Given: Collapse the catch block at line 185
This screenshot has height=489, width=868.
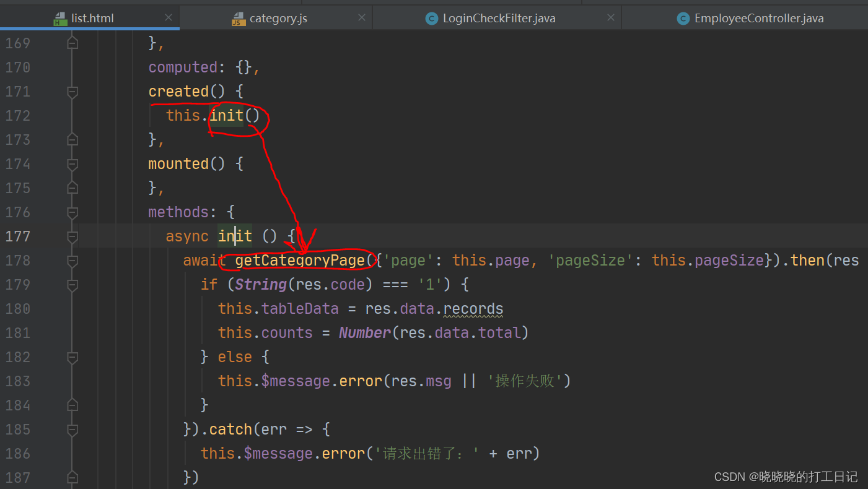Looking at the screenshot, I should [x=72, y=430].
